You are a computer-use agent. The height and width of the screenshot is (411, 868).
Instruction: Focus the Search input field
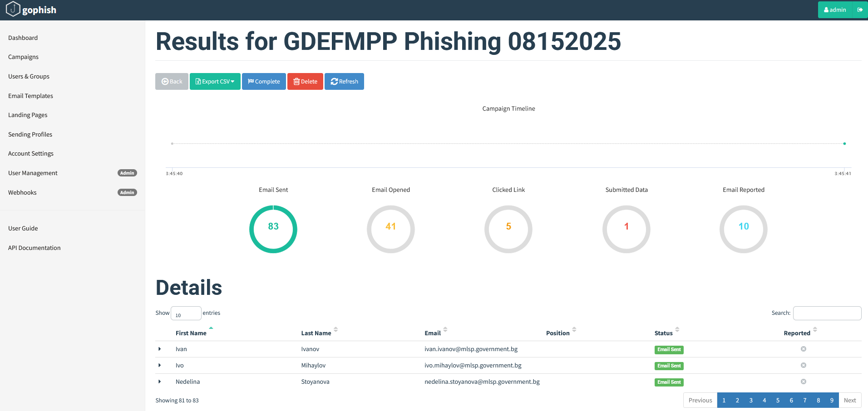[827, 313]
